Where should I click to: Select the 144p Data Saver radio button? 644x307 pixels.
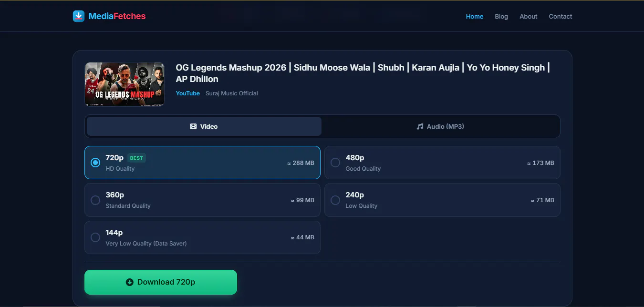[x=95, y=237]
